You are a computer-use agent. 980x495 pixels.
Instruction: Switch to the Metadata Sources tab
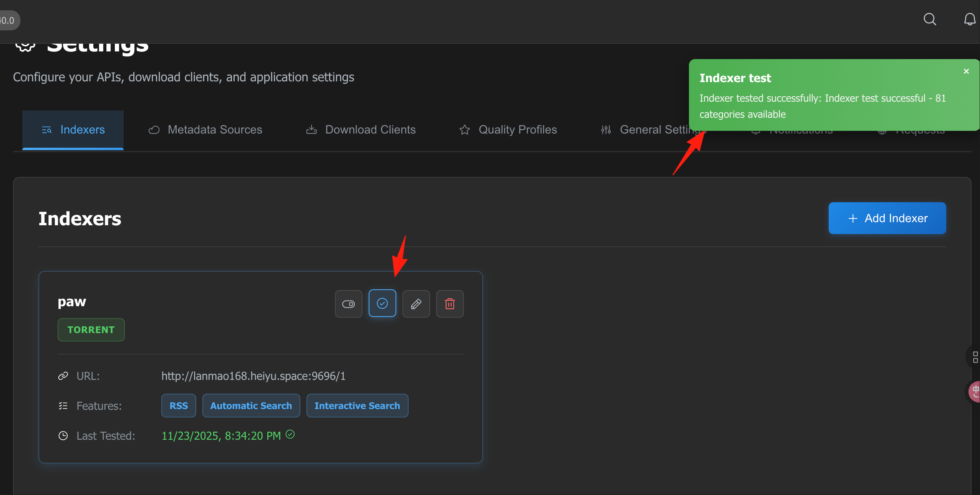[x=205, y=130]
